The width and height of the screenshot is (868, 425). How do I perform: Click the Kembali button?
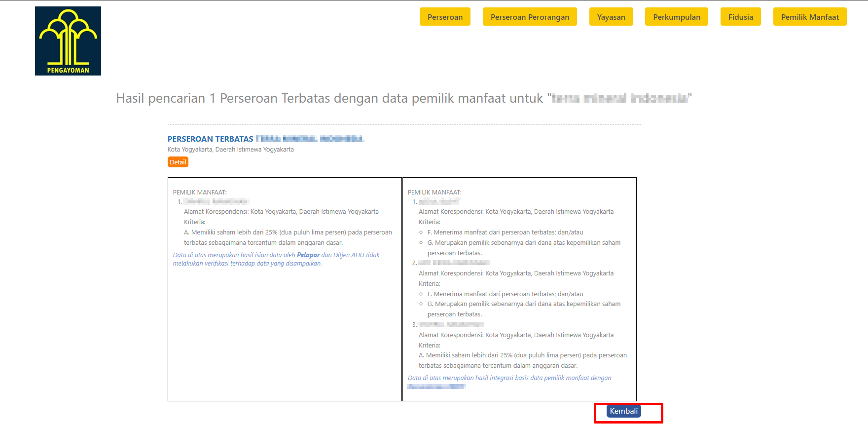pos(623,411)
